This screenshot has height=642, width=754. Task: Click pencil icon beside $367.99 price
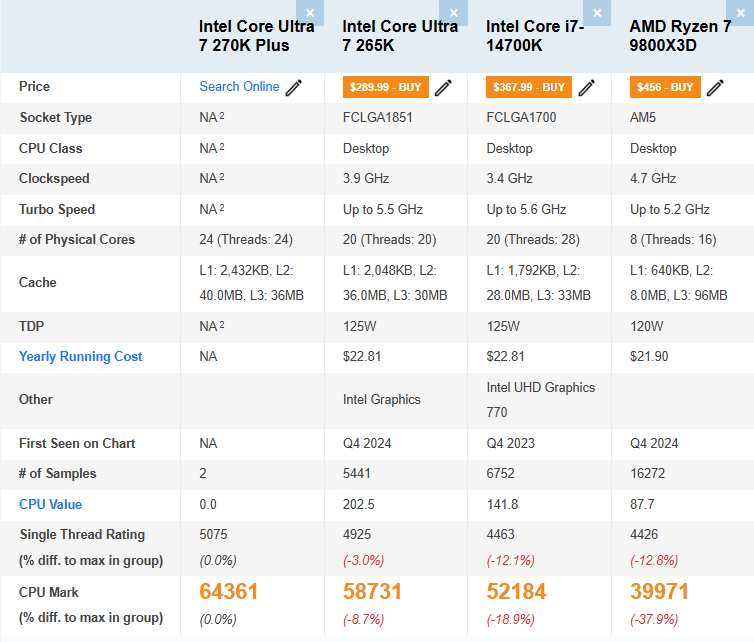point(587,87)
